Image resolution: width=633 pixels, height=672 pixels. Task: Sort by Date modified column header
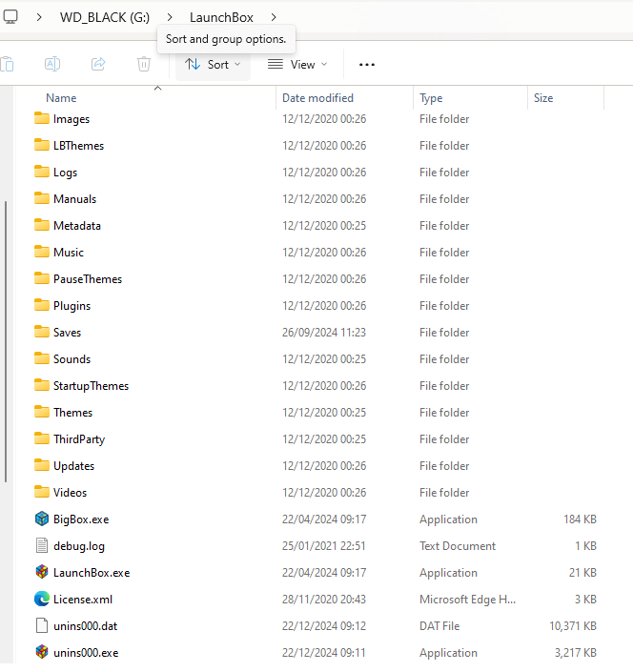tap(317, 98)
